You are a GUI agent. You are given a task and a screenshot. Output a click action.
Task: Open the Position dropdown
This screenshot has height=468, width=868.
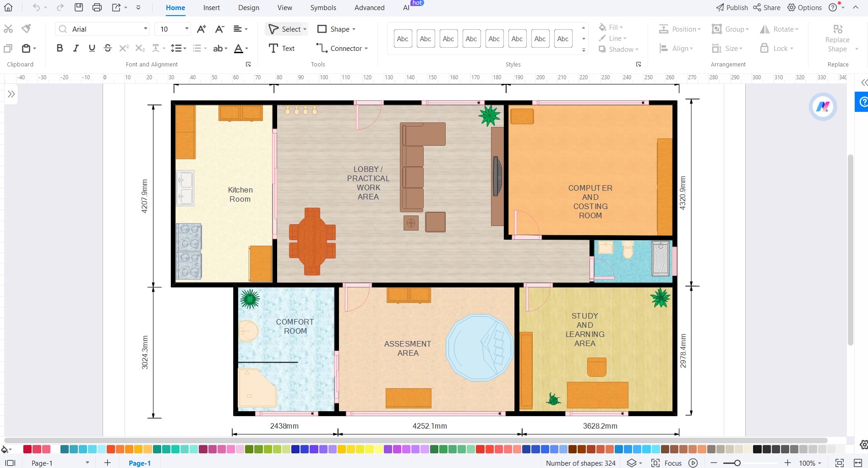680,29
